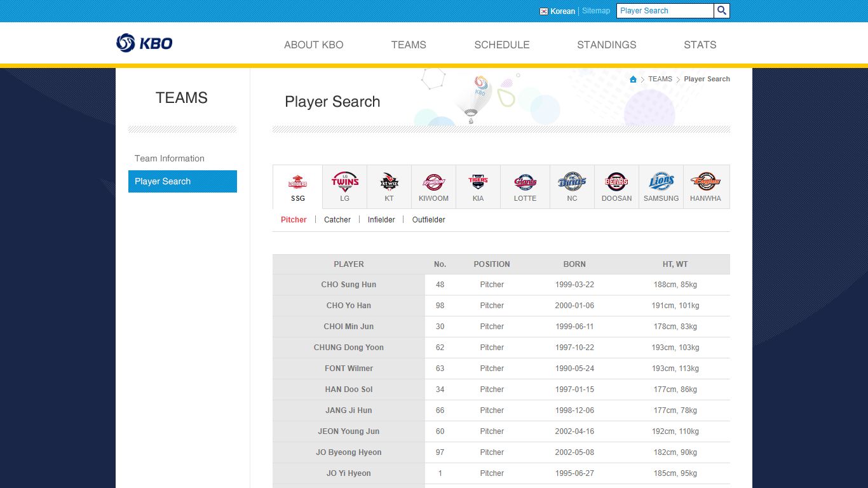Open player CHO Sung Hun
The width and height of the screenshot is (868, 488).
349,285
